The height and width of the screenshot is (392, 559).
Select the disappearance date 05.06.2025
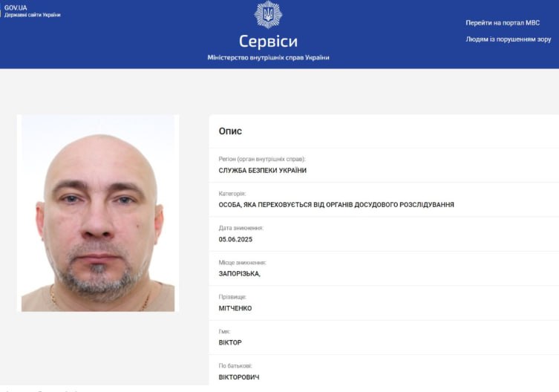coord(235,239)
